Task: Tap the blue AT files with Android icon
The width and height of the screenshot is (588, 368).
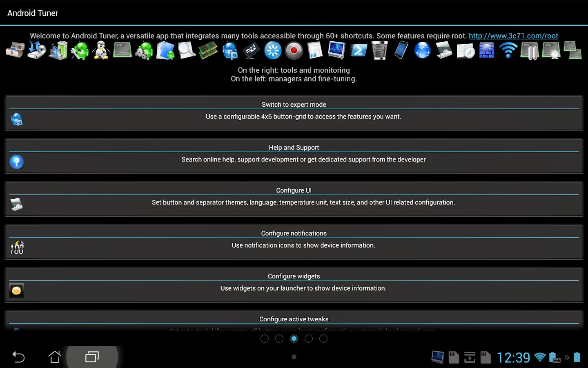Action: 165,51
